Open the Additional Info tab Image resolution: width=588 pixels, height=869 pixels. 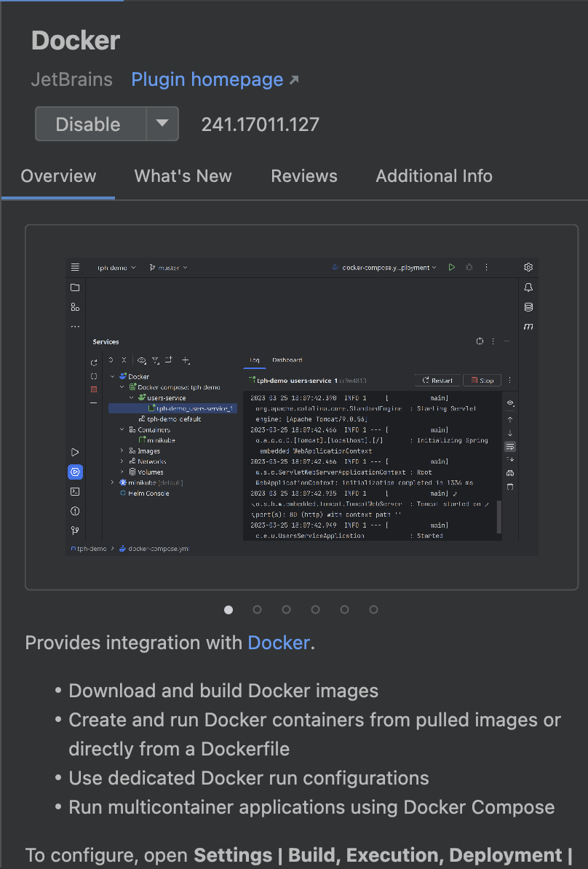click(x=434, y=176)
